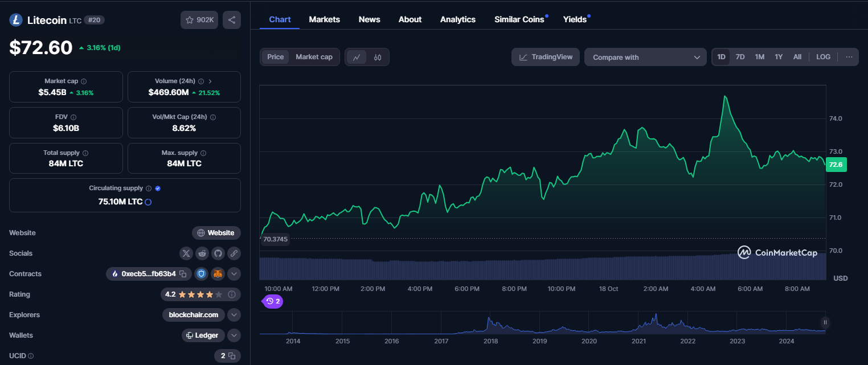Switch chart to line view

coord(357,57)
